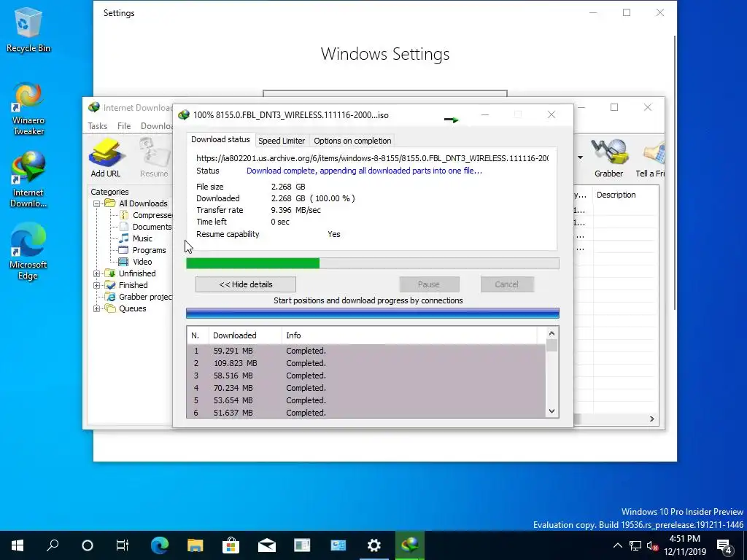Expand the Finished category

(97, 285)
